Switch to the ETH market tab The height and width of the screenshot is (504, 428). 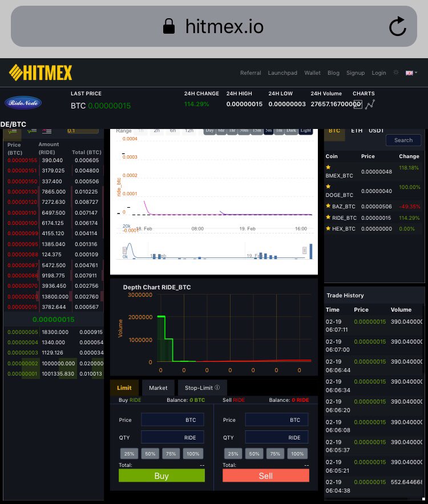click(357, 131)
